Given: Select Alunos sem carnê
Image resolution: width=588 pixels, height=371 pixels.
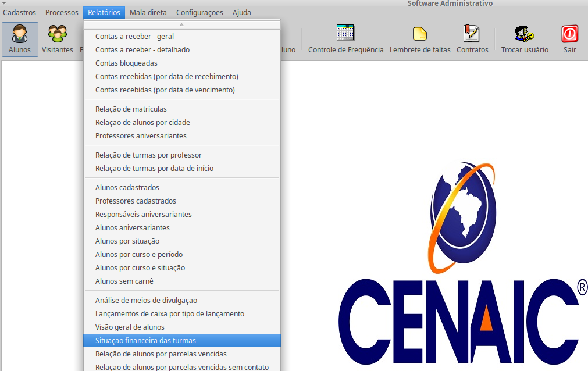Looking at the screenshot, I should click(x=182, y=281).
